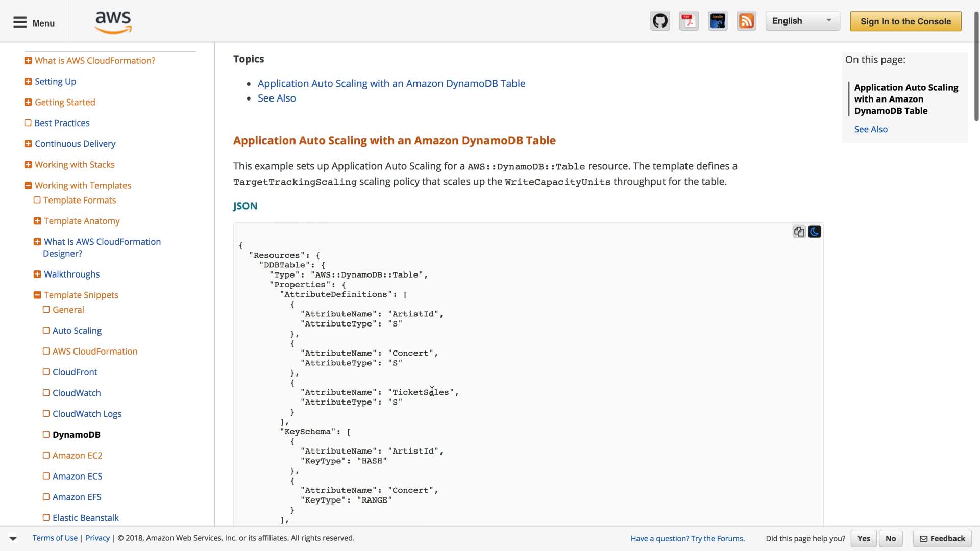Click Yes for page helpfulness
This screenshot has height=551, width=980.
point(864,538)
